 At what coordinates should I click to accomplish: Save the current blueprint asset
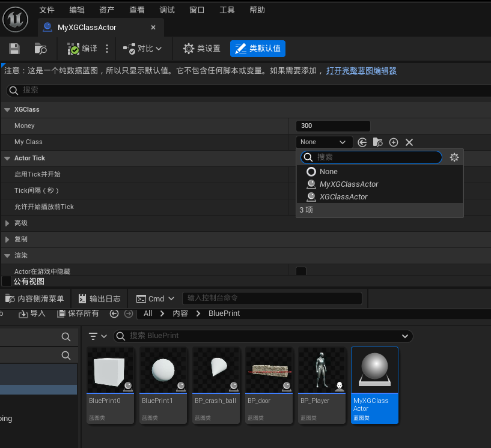coord(14,49)
